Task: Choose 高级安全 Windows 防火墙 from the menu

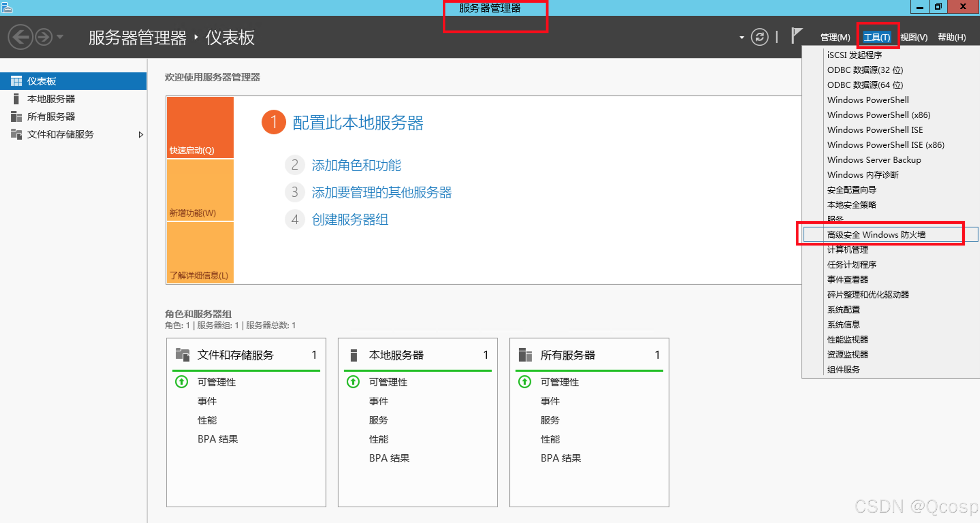Action: coord(876,235)
